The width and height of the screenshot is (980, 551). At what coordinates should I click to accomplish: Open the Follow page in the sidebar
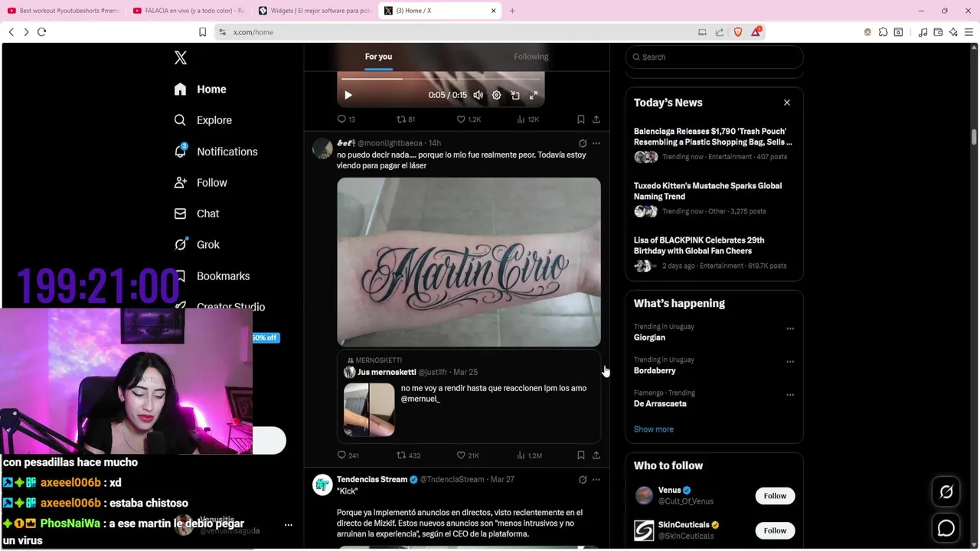pos(201,183)
